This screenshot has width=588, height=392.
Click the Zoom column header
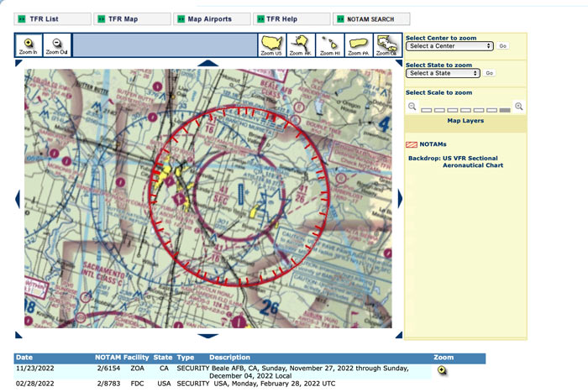click(x=444, y=358)
